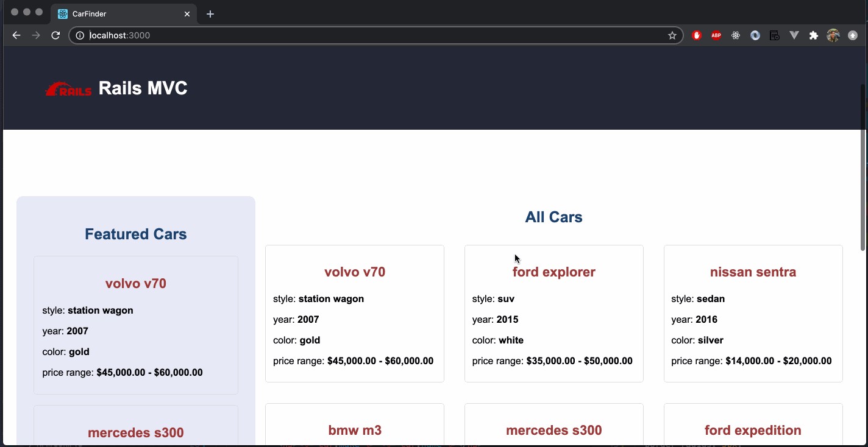Open the extensions puzzle piece menu

[x=814, y=35]
